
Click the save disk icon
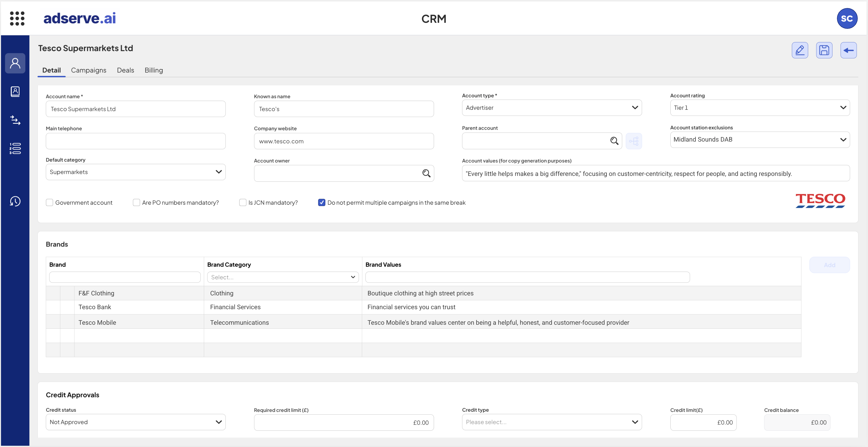point(824,50)
